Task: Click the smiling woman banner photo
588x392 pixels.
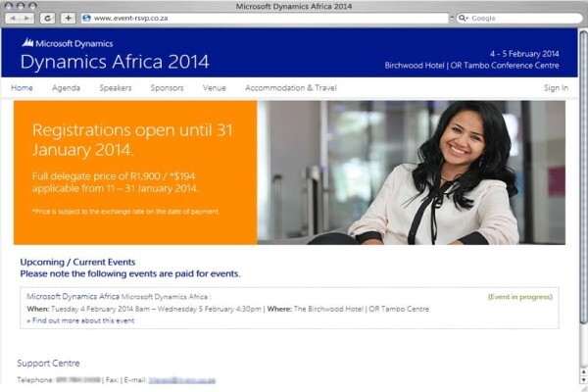Action: coord(412,172)
